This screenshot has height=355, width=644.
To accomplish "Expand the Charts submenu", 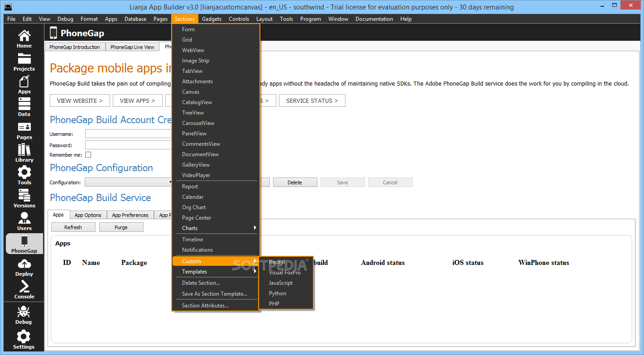I will (x=216, y=228).
